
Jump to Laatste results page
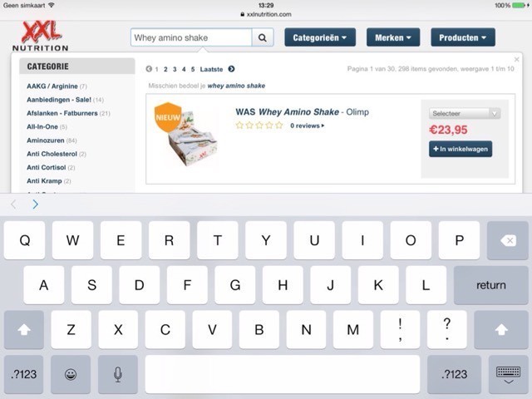211,69
